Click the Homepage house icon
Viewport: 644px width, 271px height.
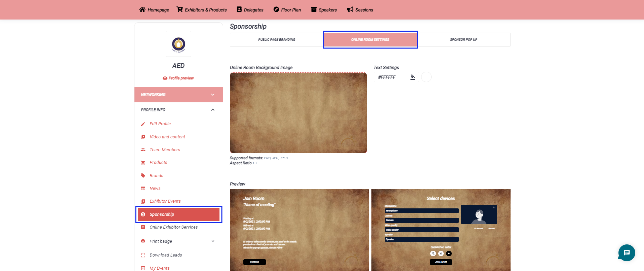click(x=142, y=9)
